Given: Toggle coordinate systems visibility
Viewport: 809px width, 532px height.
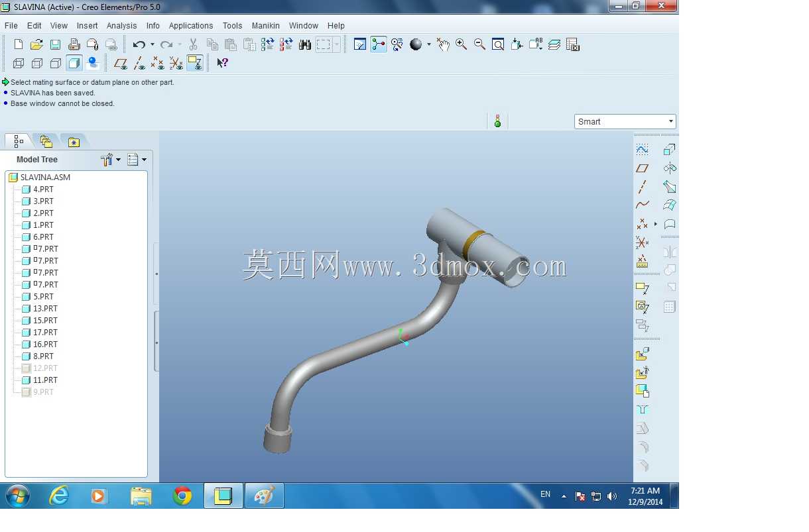Looking at the screenshot, I should point(176,63).
